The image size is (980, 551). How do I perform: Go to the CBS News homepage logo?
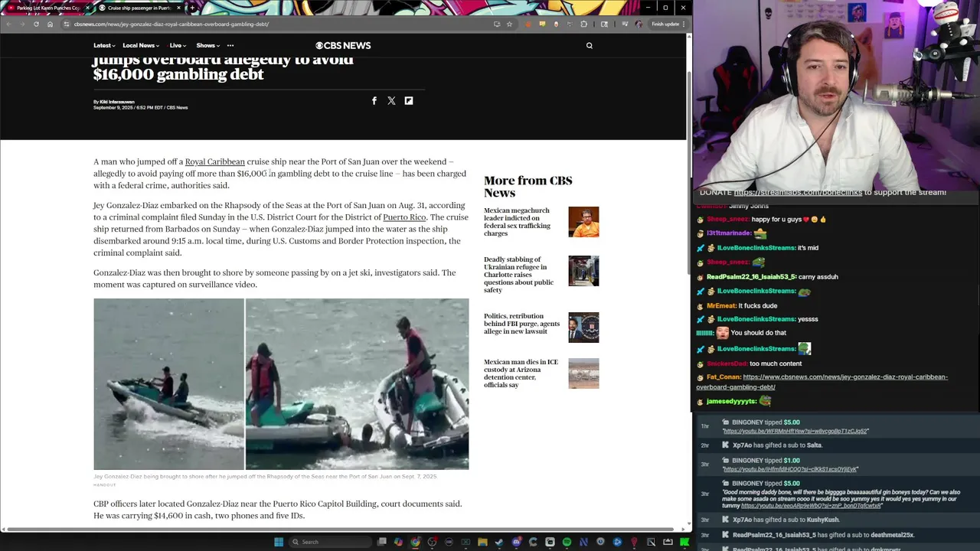coord(343,45)
